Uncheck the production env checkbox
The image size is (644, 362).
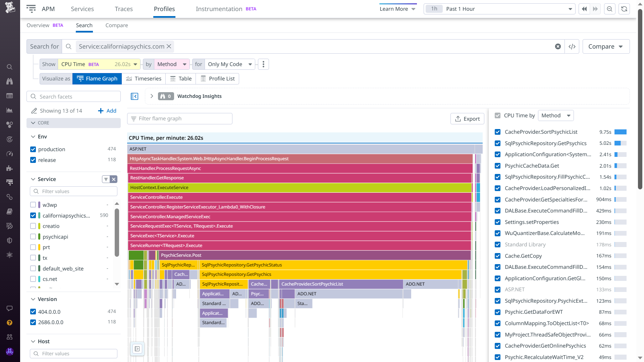pos(33,149)
